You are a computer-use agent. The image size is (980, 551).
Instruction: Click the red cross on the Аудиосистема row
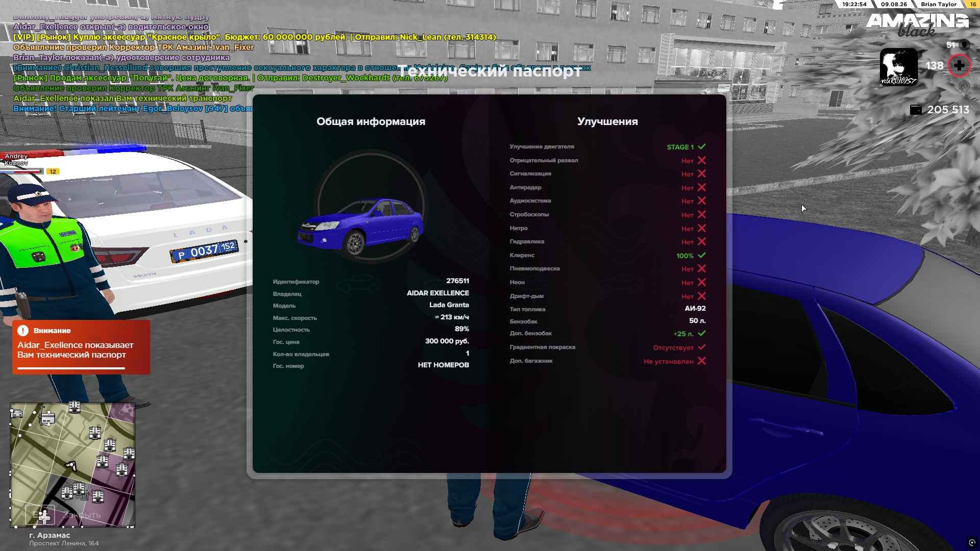click(702, 201)
